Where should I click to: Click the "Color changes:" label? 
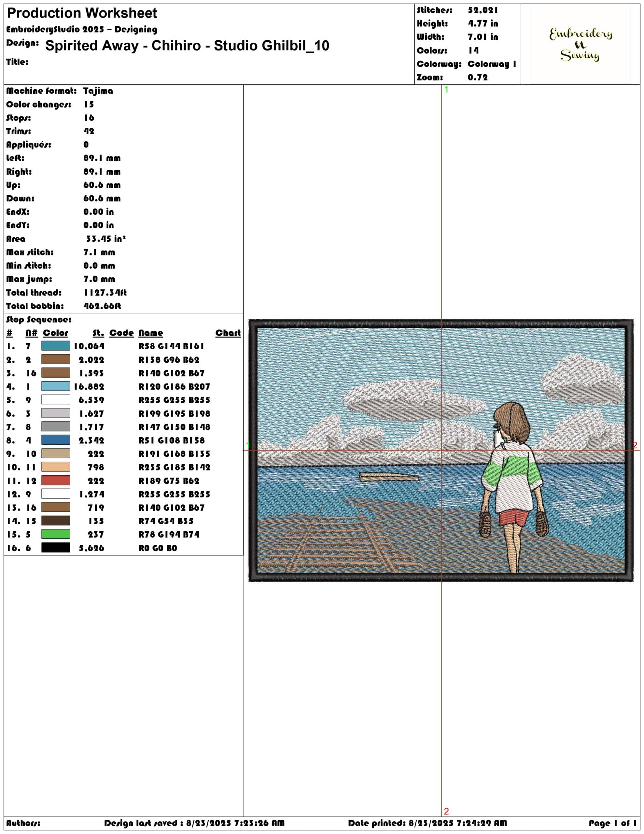coord(38,104)
